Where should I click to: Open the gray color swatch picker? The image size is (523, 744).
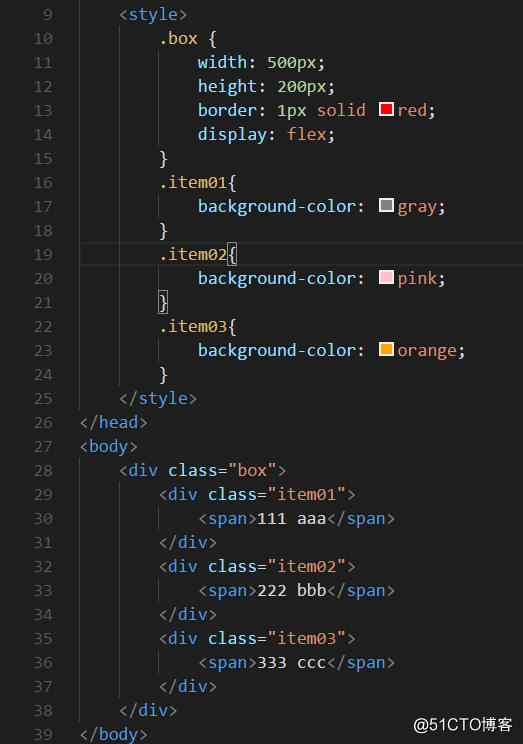click(x=386, y=205)
